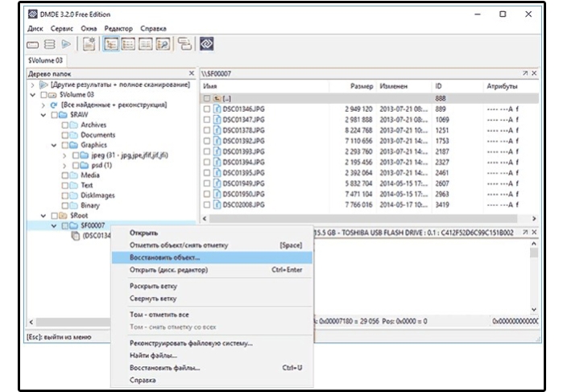Click the DMDE logo toolbar icon

207,43
